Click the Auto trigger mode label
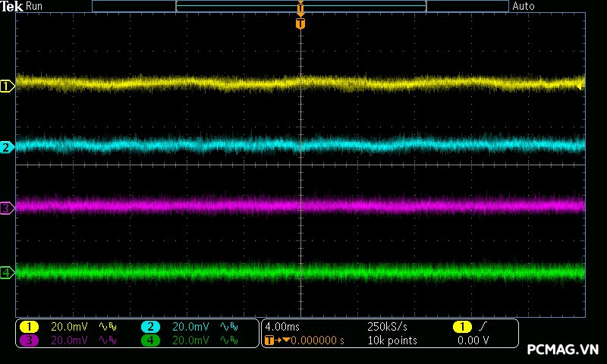This screenshot has width=607, height=364. 524,6
